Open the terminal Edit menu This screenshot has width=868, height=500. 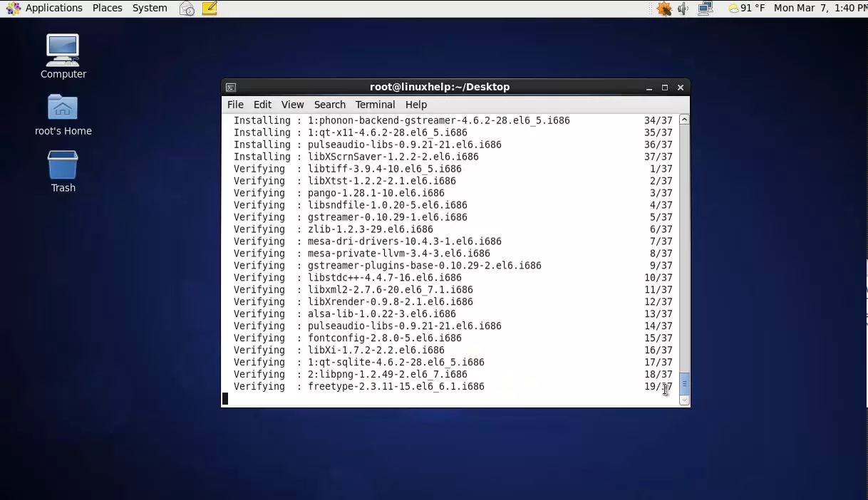coord(262,105)
